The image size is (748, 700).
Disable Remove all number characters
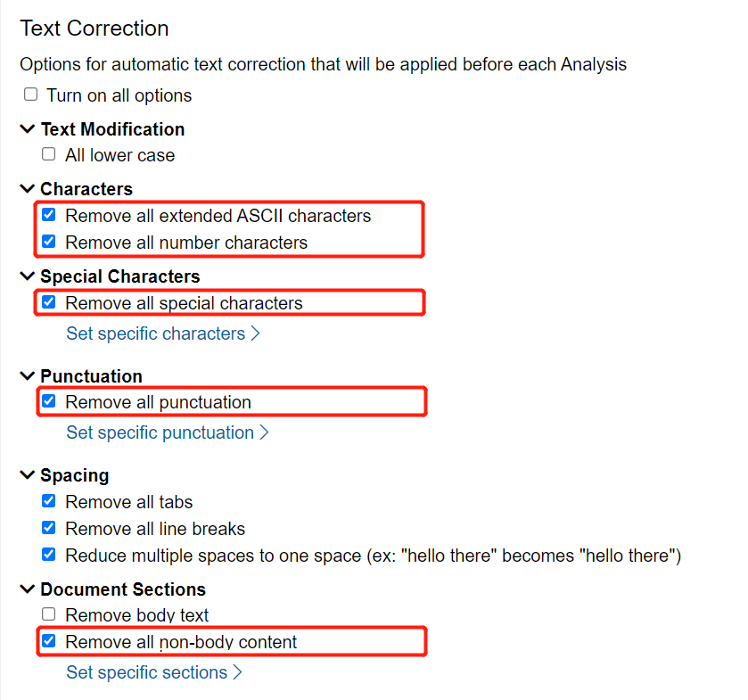[48, 241]
